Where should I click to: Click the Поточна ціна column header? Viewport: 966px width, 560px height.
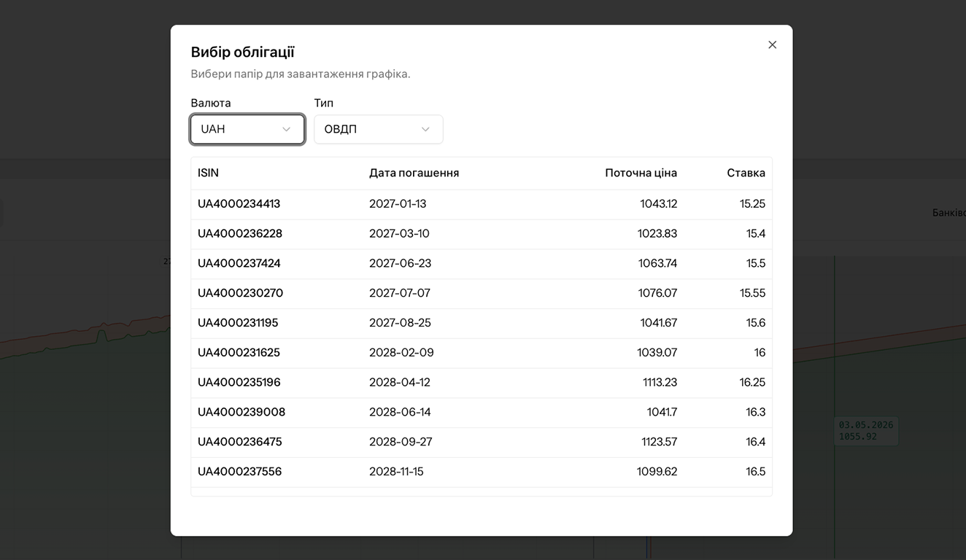(641, 173)
